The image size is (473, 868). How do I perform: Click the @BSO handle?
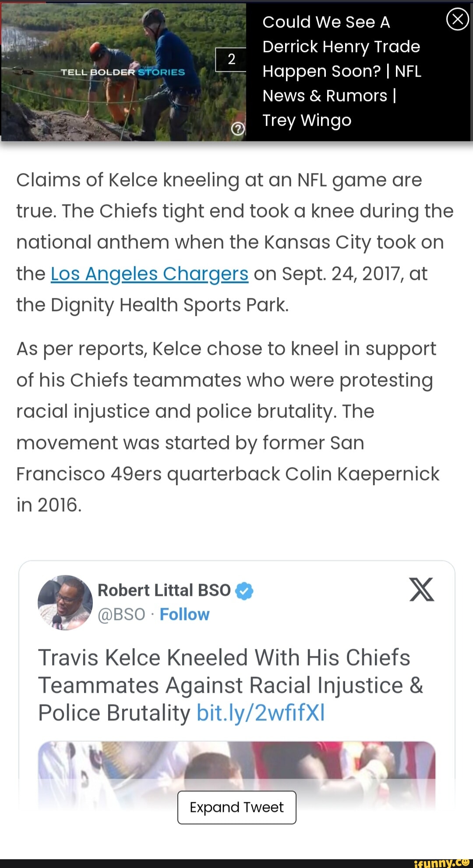click(x=121, y=614)
